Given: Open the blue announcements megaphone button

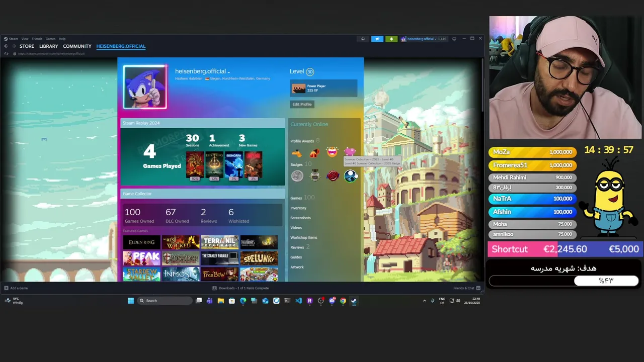Looking at the screenshot, I should point(377,39).
